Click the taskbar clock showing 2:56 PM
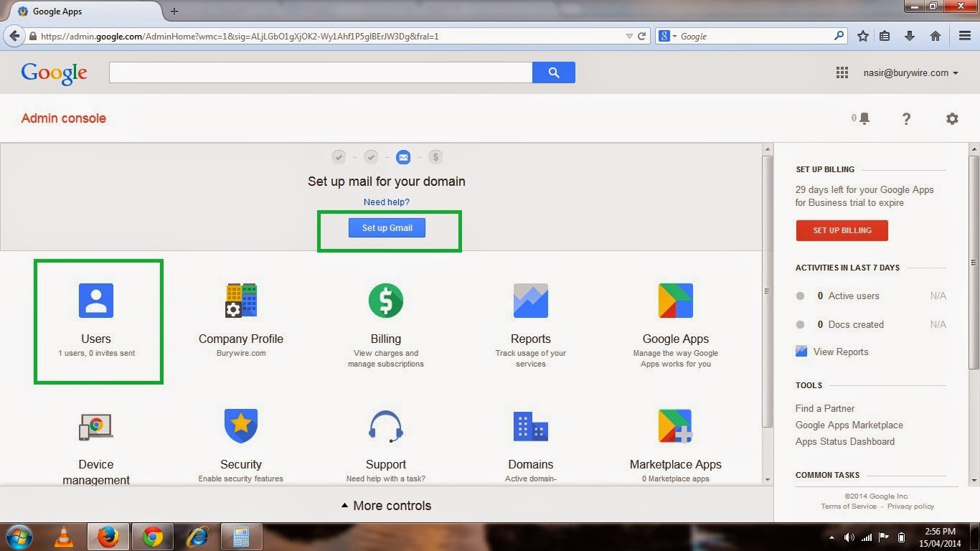Screen dimensions: 980x551 click(x=941, y=537)
